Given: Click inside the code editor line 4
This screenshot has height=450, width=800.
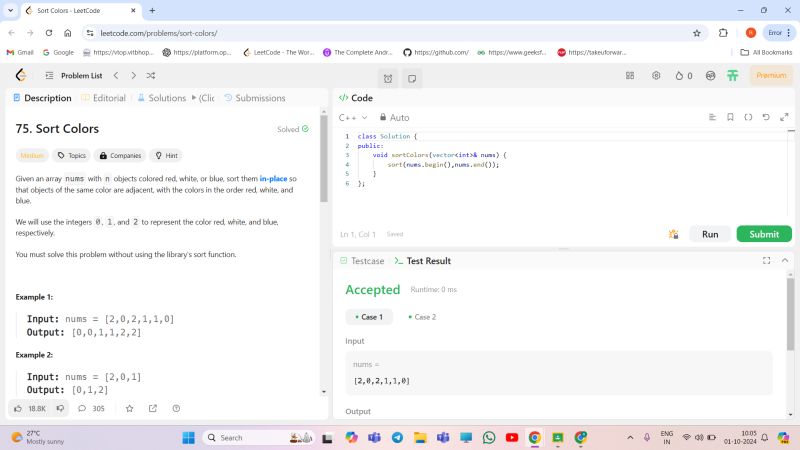Looking at the screenshot, I should [x=443, y=165].
